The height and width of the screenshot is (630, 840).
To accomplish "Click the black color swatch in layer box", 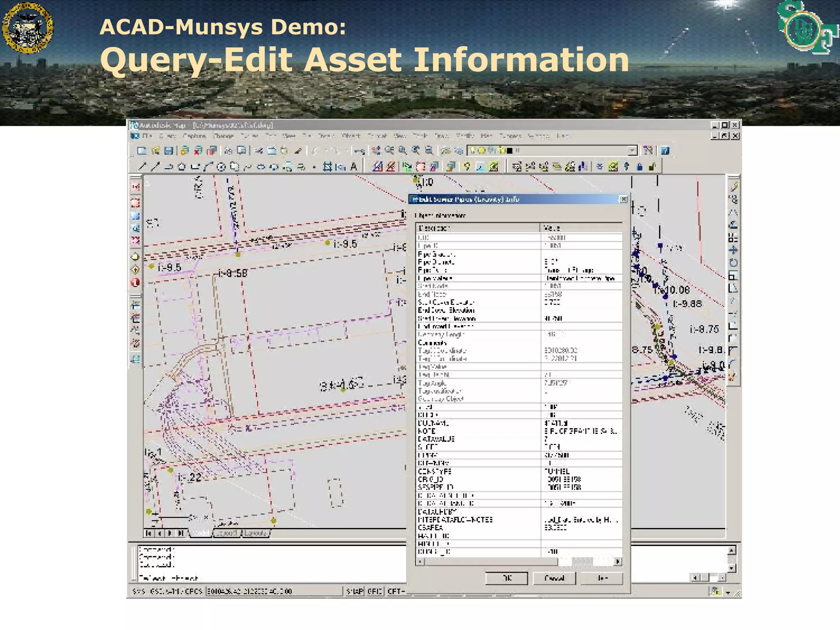I will [510, 151].
